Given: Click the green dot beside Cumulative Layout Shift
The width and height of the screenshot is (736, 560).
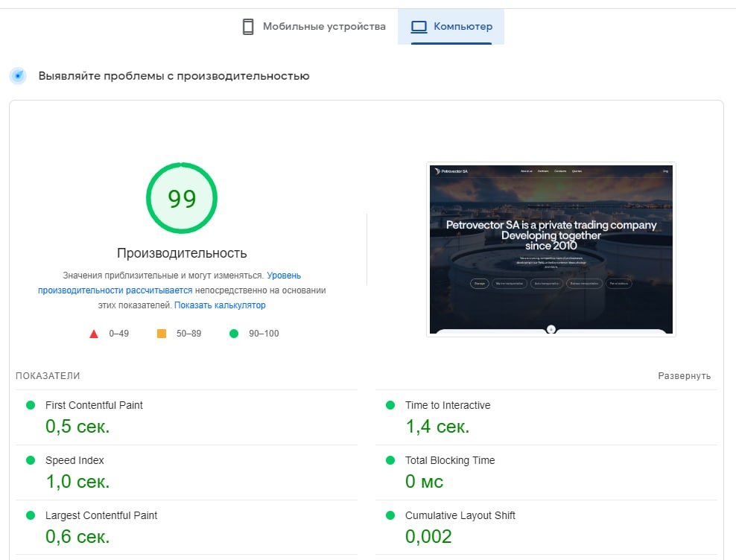Looking at the screenshot, I should (x=390, y=515).
